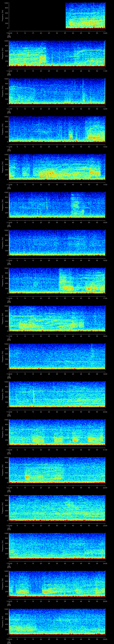Click the 20 second tick under the 7:24 spectrogram
Screen dimensions: 114x644
click(x=41, y=601)
